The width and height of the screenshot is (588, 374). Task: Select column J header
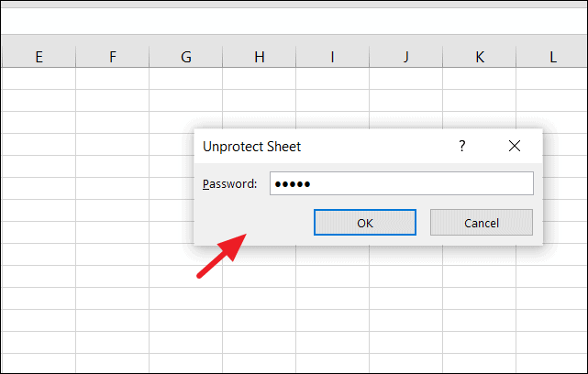(405, 57)
